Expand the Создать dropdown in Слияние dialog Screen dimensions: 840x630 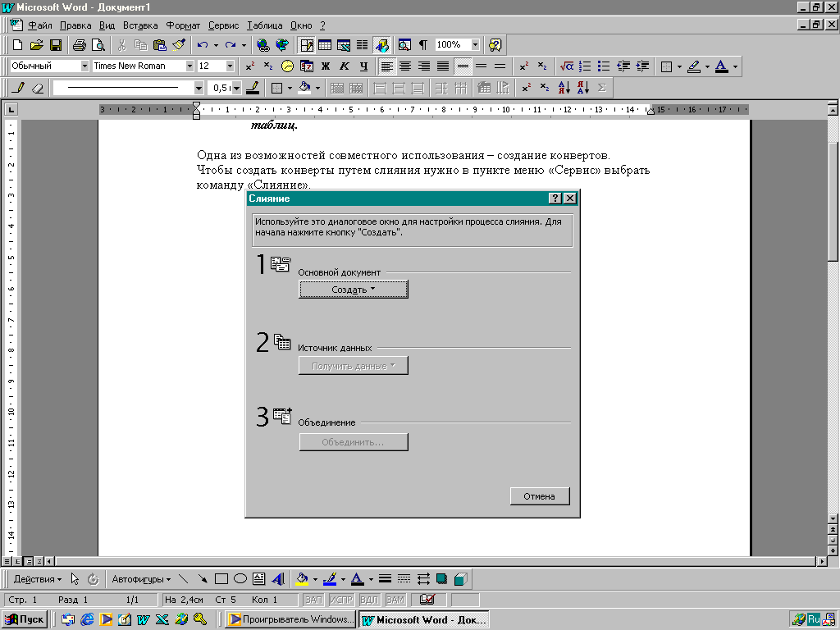pyautogui.click(x=354, y=290)
